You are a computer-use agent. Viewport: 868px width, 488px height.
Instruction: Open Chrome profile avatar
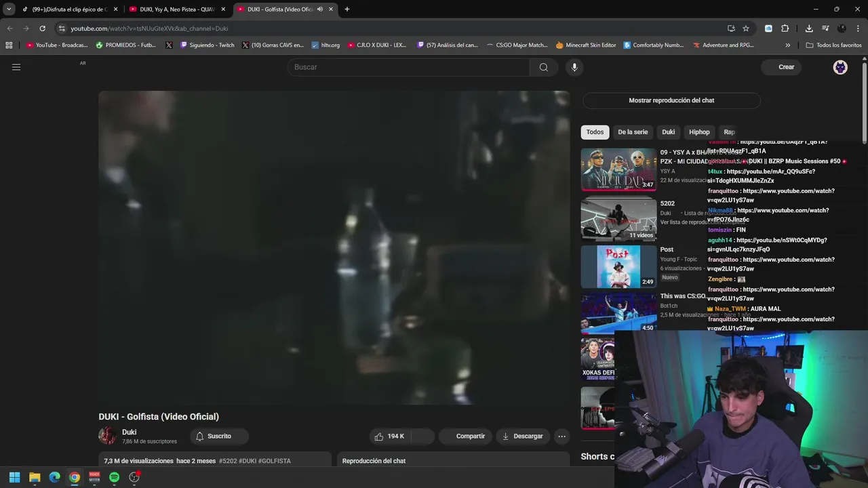[842, 28]
